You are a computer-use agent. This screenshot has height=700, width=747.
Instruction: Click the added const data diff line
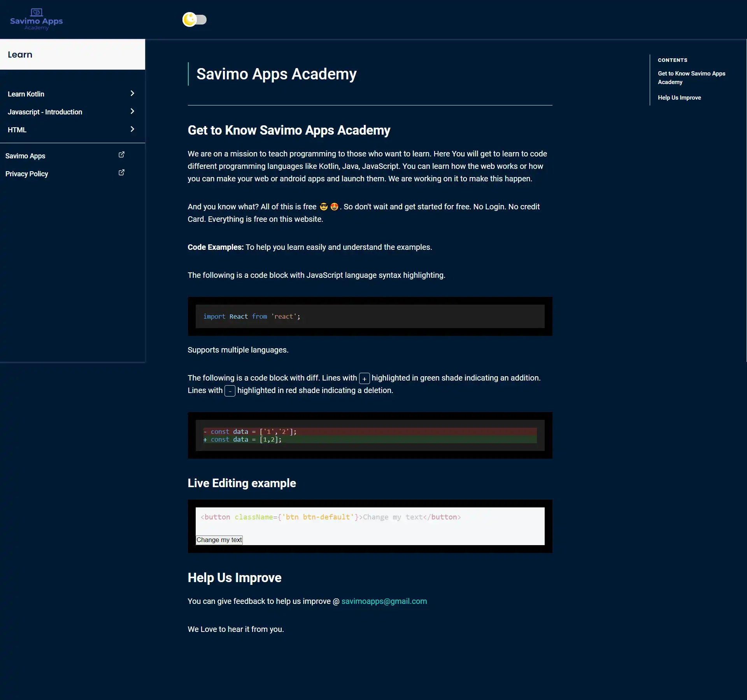[370, 439]
